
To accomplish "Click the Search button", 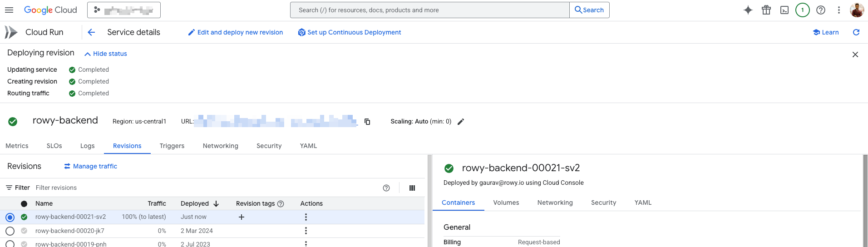I will (589, 10).
